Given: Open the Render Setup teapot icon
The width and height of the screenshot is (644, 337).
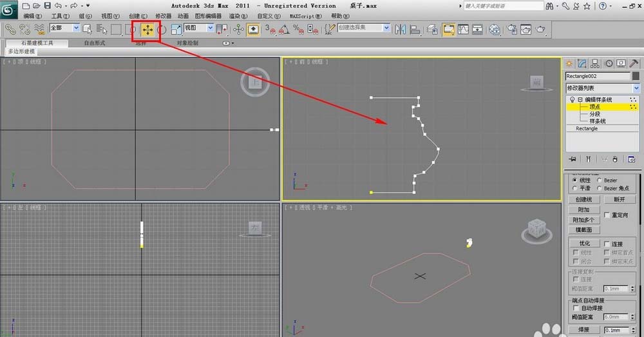Looking at the screenshot, I should (512, 29).
